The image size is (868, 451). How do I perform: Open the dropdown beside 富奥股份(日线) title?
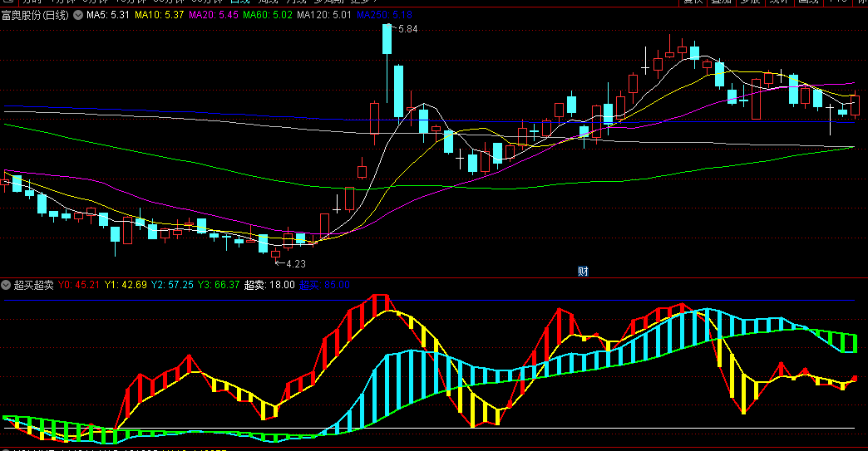78,15
